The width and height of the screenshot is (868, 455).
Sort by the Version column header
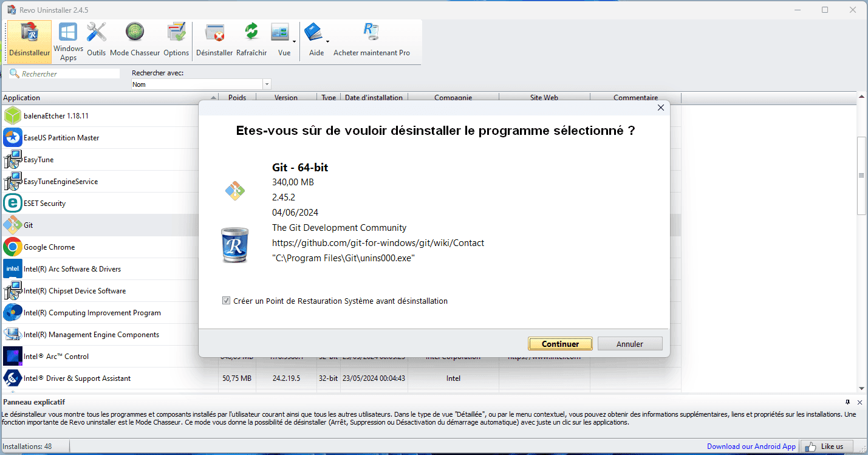coord(286,97)
